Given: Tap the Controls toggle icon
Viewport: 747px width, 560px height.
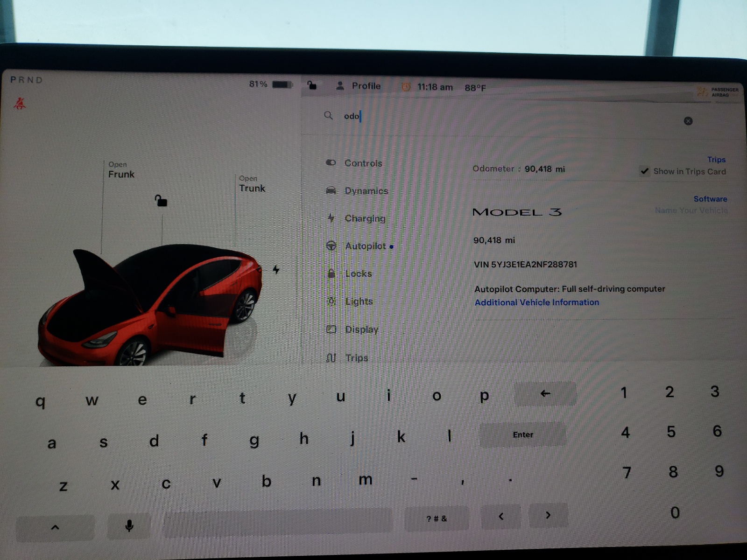Looking at the screenshot, I should [331, 162].
